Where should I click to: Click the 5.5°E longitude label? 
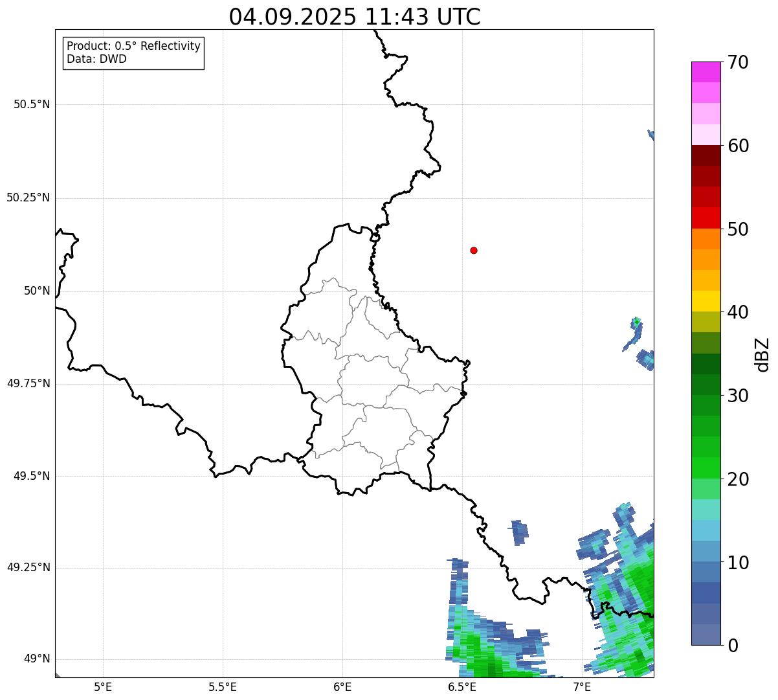(x=223, y=686)
